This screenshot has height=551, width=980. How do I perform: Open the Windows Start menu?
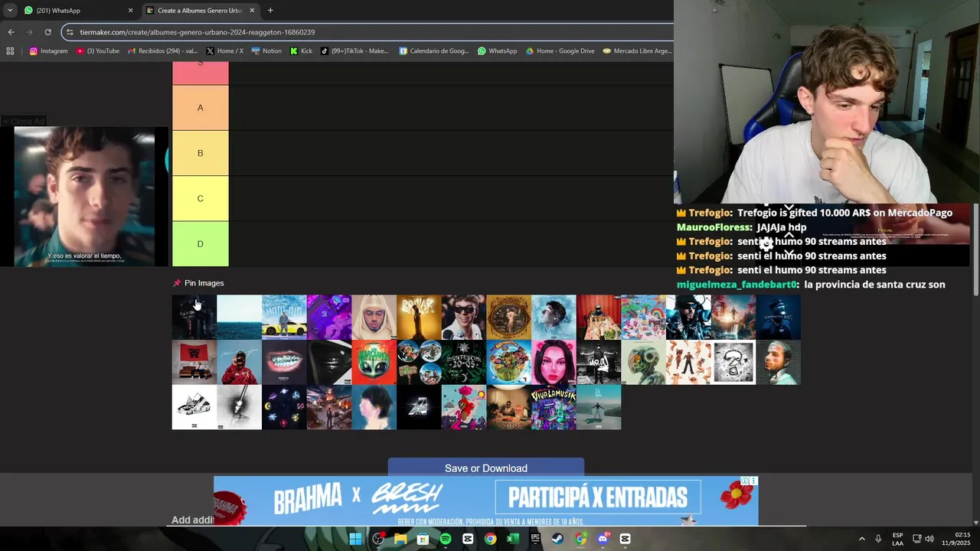pos(355,539)
